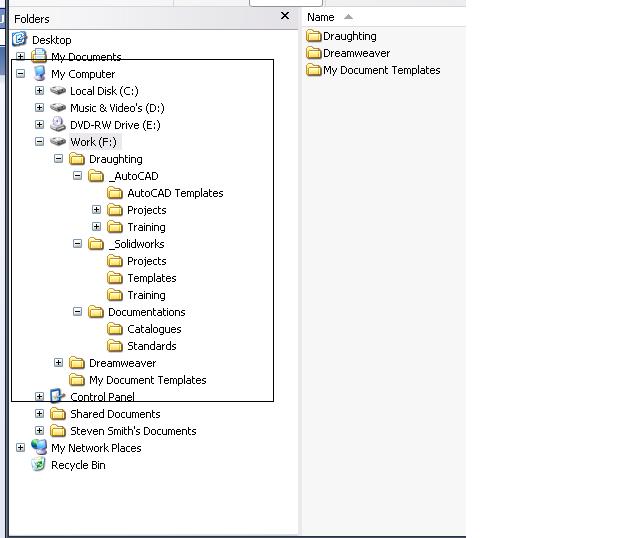Click the Music & Video's (D:) drive icon
This screenshot has height=538, width=618.
(x=58, y=108)
